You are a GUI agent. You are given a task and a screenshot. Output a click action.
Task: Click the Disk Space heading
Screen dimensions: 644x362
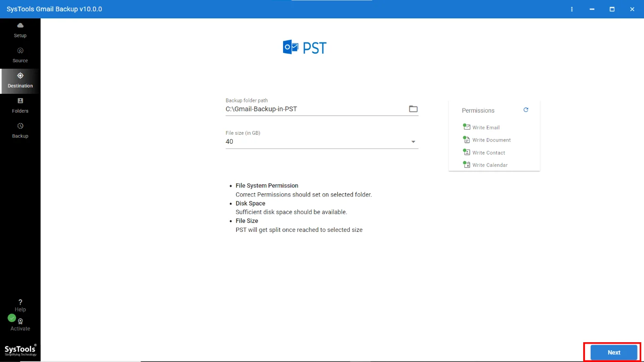251,203
